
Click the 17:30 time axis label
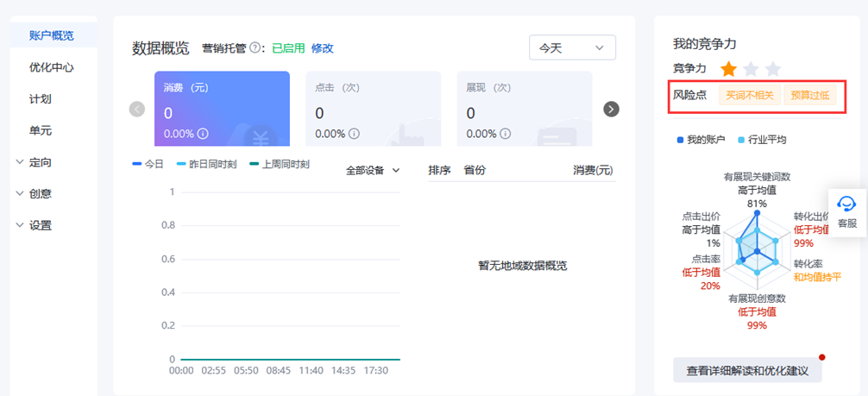pyautogui.click(x=376, y=370)
